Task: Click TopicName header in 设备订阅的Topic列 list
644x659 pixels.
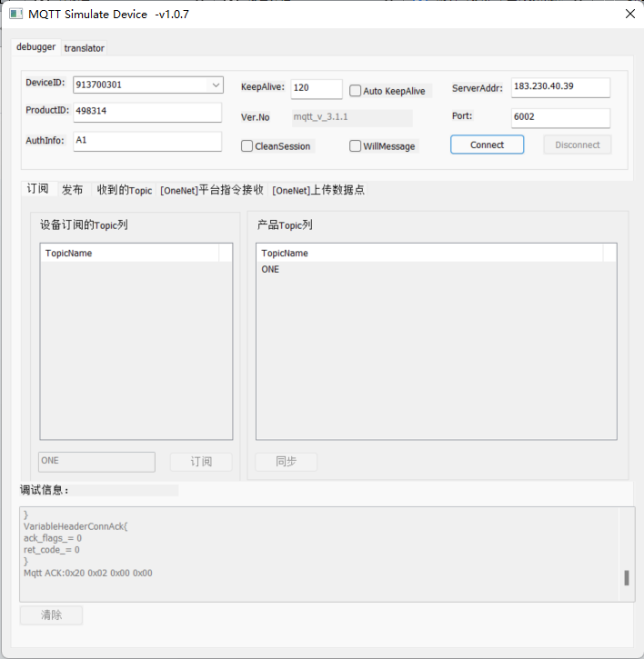Action: point(129,253)
